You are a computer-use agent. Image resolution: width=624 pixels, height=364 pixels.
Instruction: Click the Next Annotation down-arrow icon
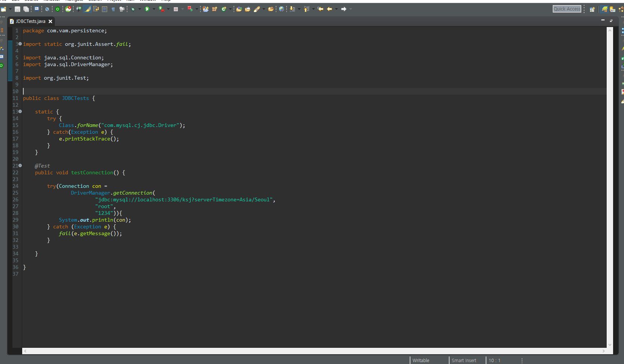tap(292, 9)
